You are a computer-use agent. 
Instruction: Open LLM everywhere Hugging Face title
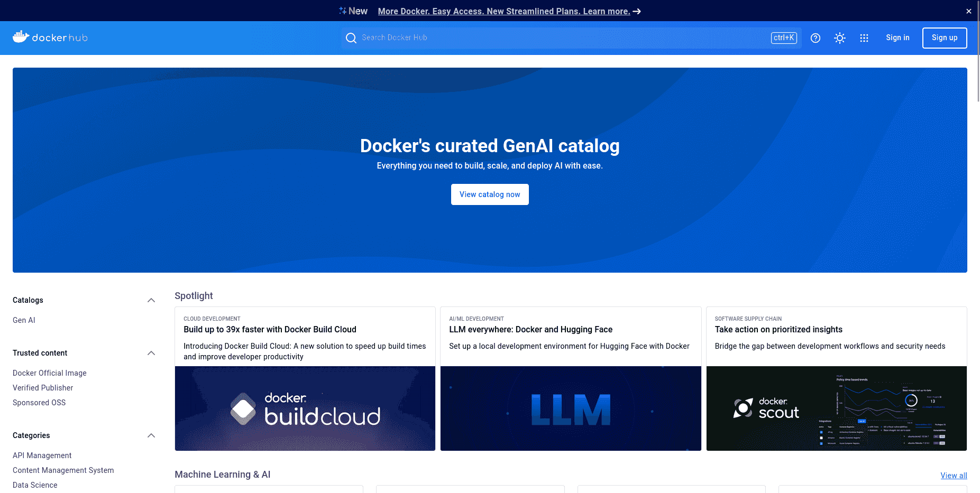pos(530,329)
